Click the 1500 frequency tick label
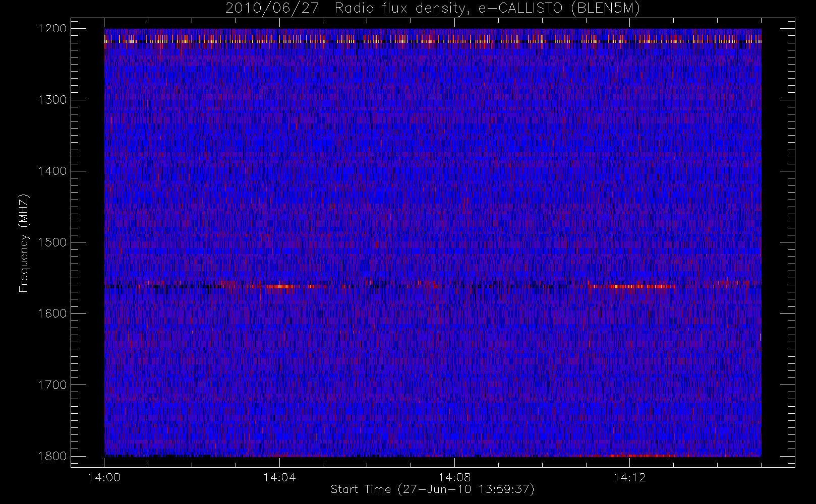 click(52, 242)
